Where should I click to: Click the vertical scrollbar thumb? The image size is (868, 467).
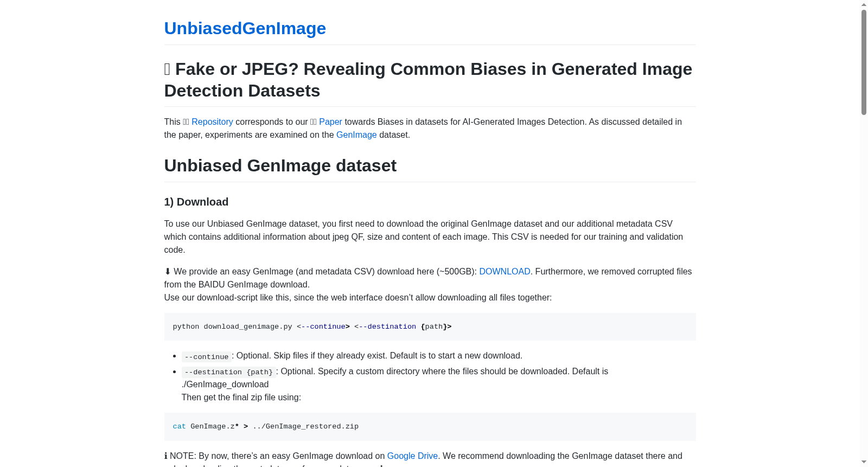[864, 62]
